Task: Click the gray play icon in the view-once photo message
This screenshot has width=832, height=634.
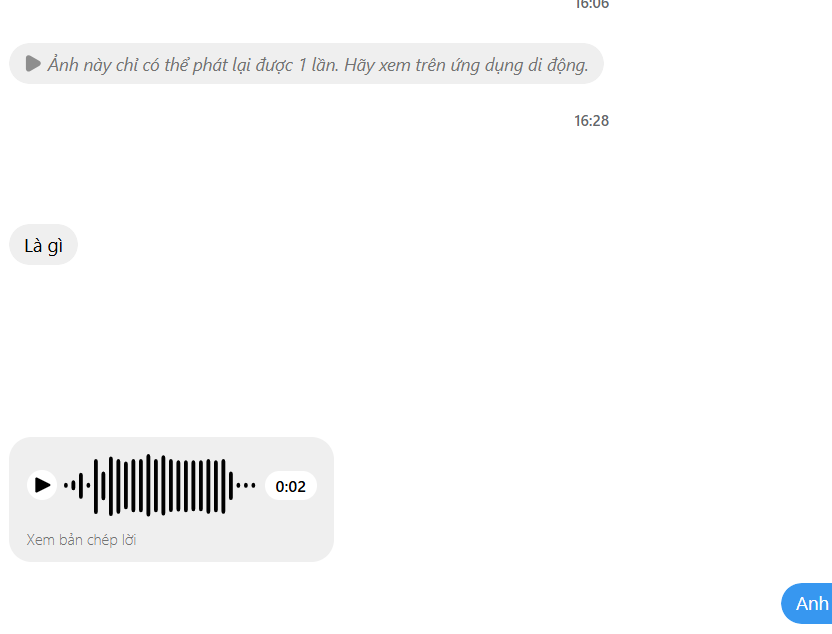Action: [33, 64]
